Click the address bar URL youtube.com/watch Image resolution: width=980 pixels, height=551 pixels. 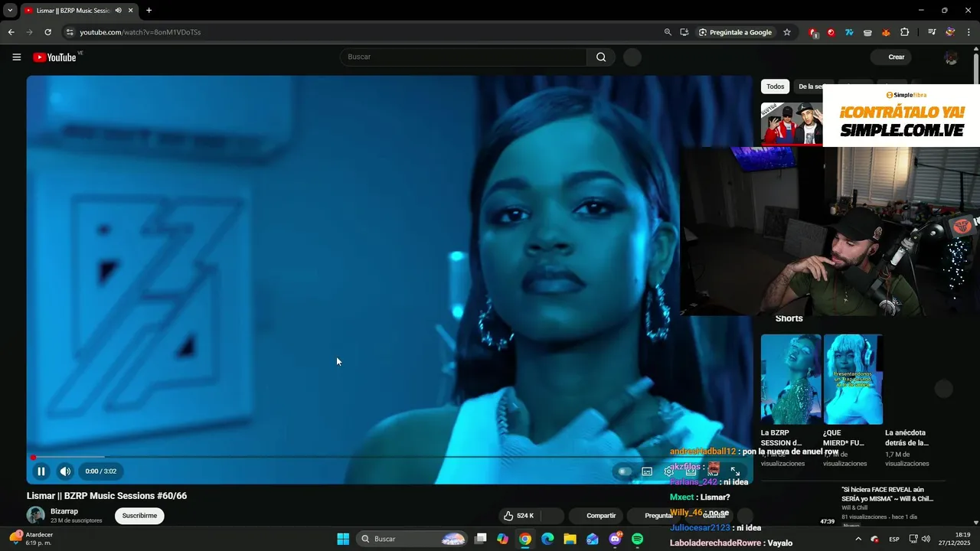click(140, 32)
